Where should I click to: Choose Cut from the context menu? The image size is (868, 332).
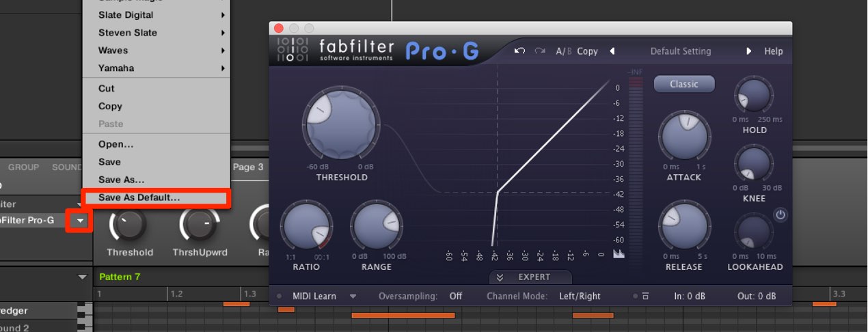[x=156, y=88]
